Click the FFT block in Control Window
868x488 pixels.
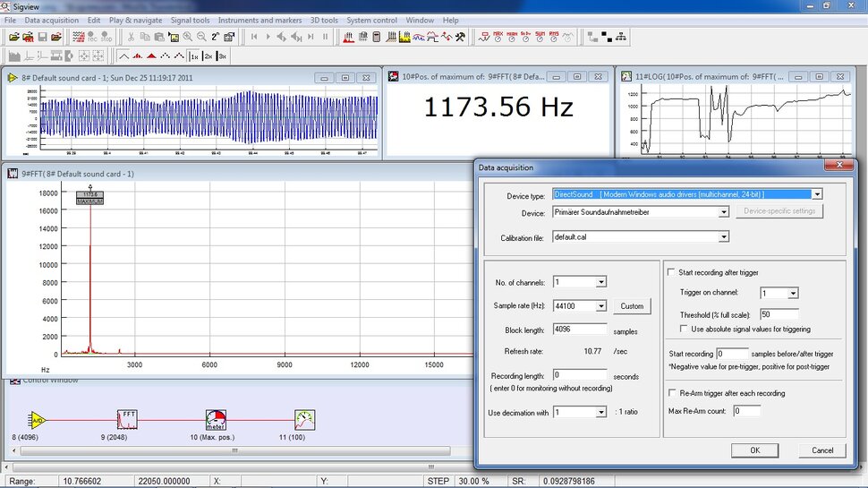coord(127,420)
